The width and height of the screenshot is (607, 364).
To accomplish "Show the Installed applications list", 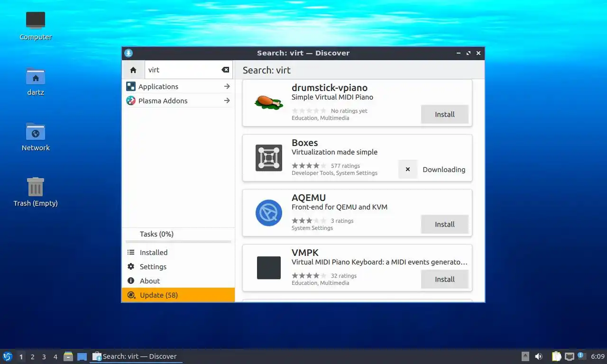I will (178, 252).
